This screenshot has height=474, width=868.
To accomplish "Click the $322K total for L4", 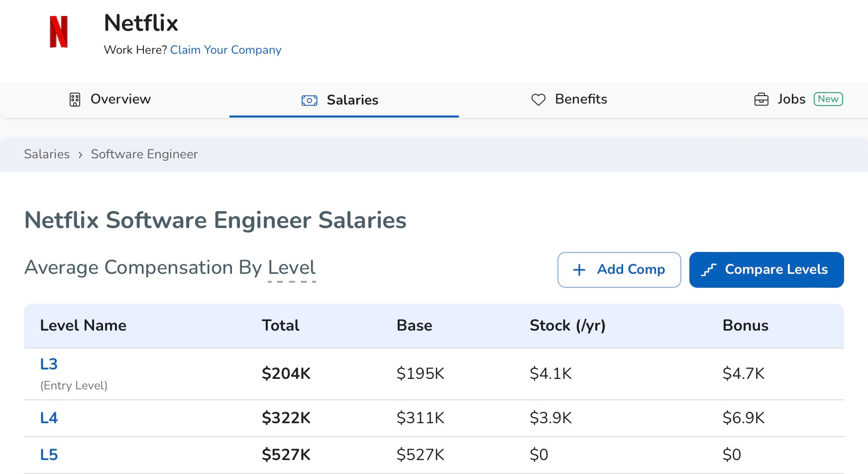I will (x=286, y=418).
